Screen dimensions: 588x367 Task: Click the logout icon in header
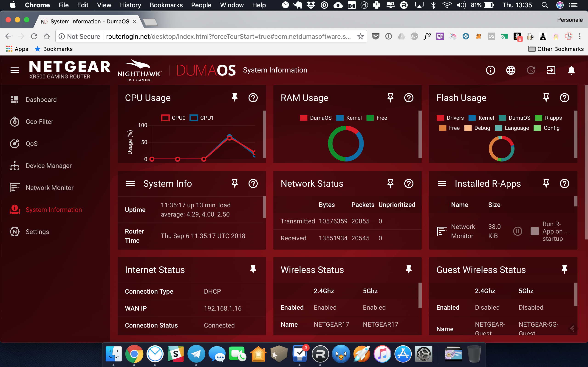coord(551,70)
